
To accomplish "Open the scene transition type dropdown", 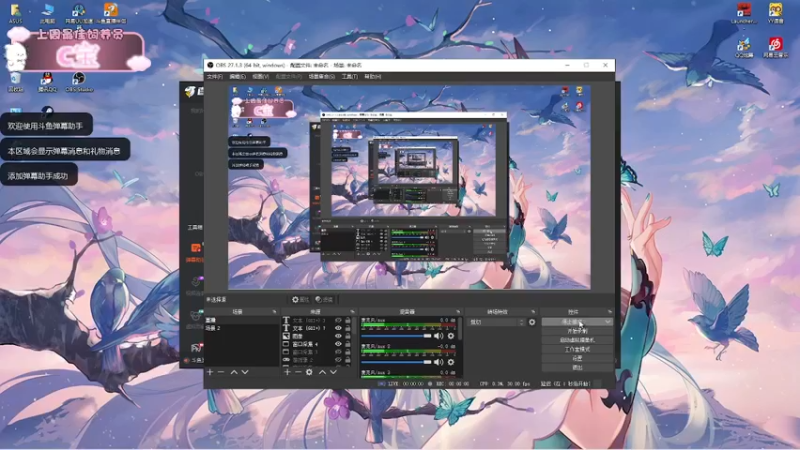I will coord(496,322).
